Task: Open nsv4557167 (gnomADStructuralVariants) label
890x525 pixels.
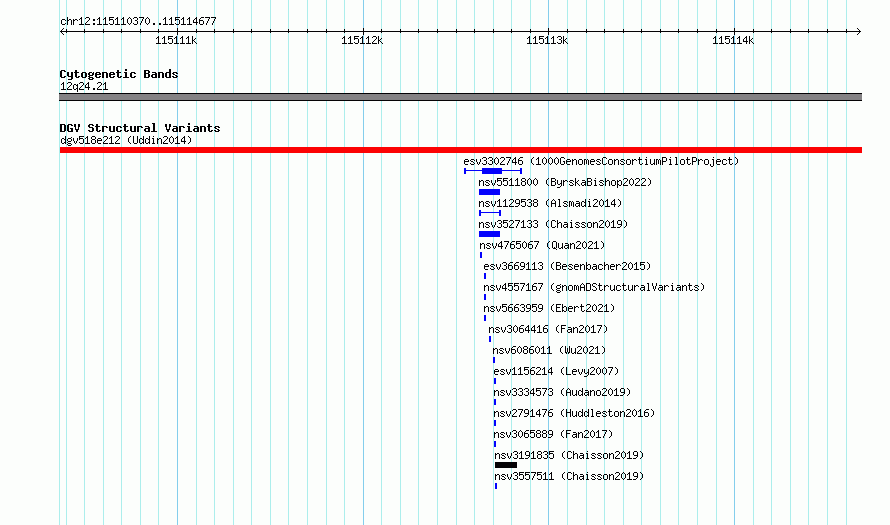Action: [x=594, y=287]
